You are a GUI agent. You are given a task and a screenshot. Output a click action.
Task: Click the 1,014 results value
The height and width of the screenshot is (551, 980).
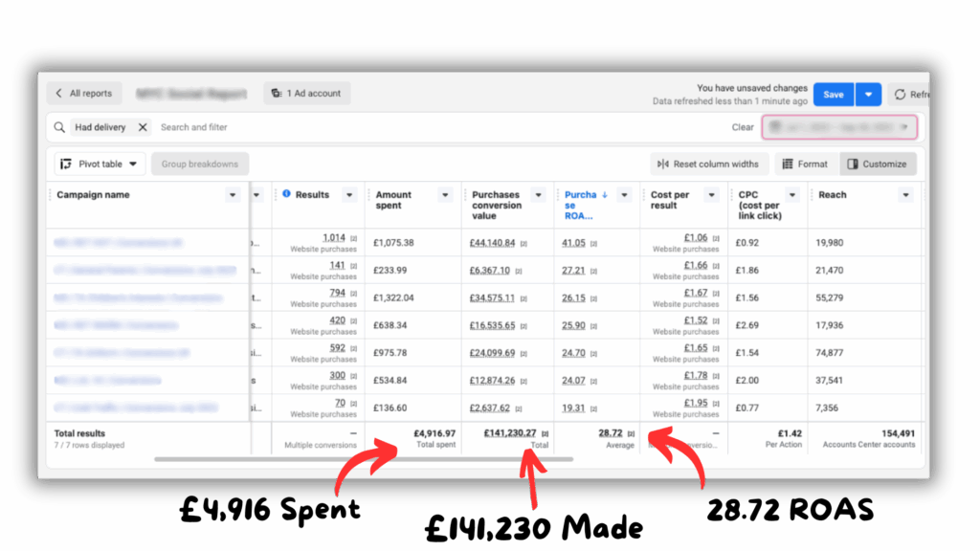coord(334,237)
